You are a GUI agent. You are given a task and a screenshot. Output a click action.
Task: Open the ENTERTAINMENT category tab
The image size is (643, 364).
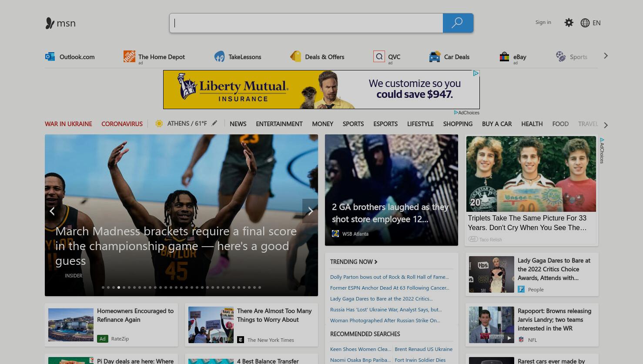[x=279, y=124]
